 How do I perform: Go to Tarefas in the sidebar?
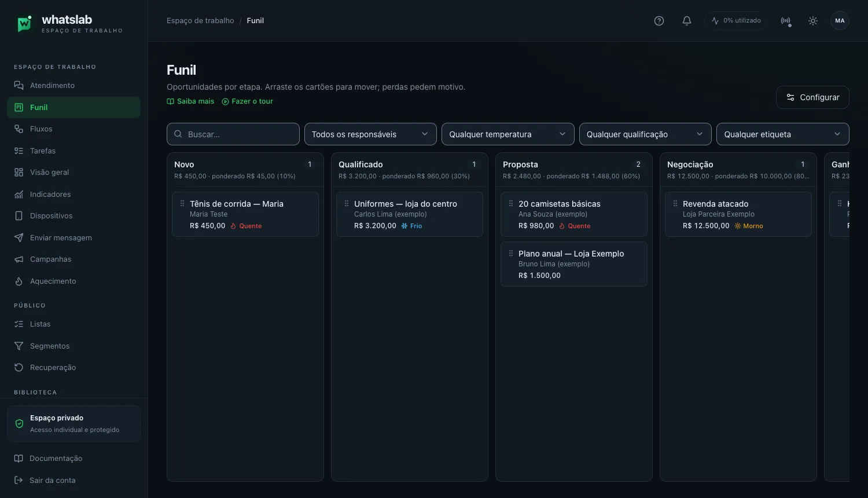[x=73, y=151]
